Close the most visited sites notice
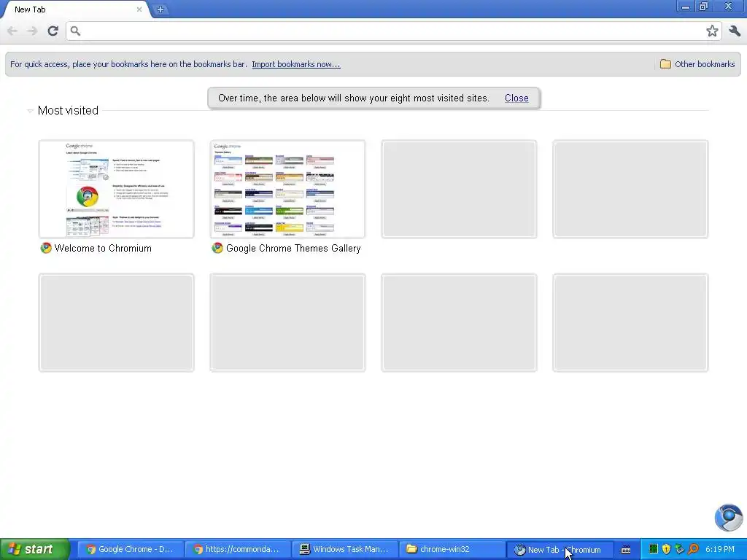 tap(516, 98)
